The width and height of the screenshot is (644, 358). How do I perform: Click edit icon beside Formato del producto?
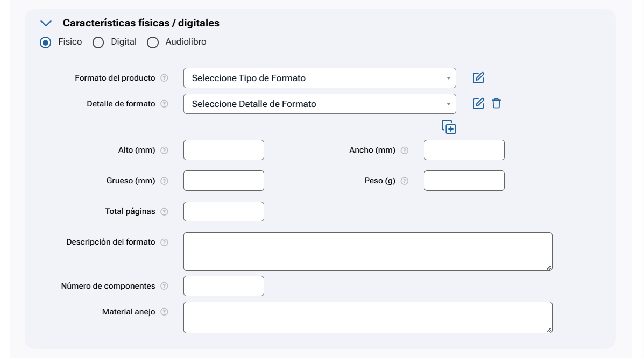pos(478,78)
